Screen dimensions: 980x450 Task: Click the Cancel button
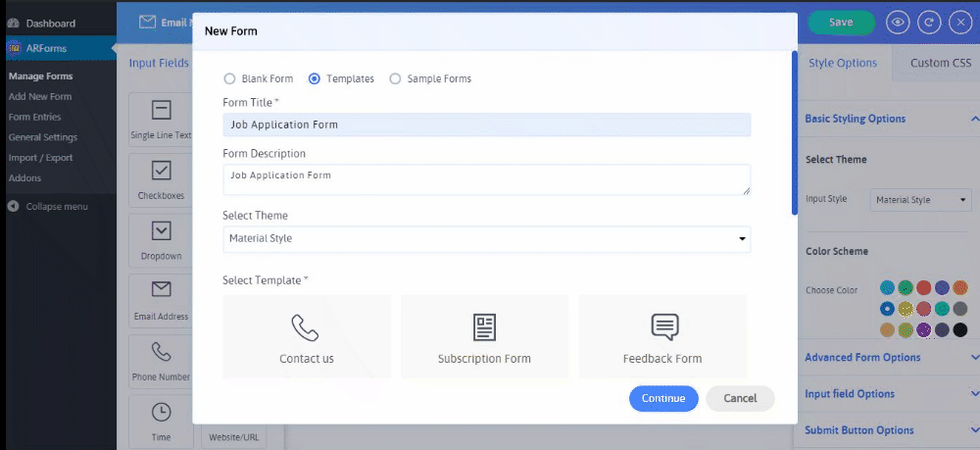tap(740, 398)
